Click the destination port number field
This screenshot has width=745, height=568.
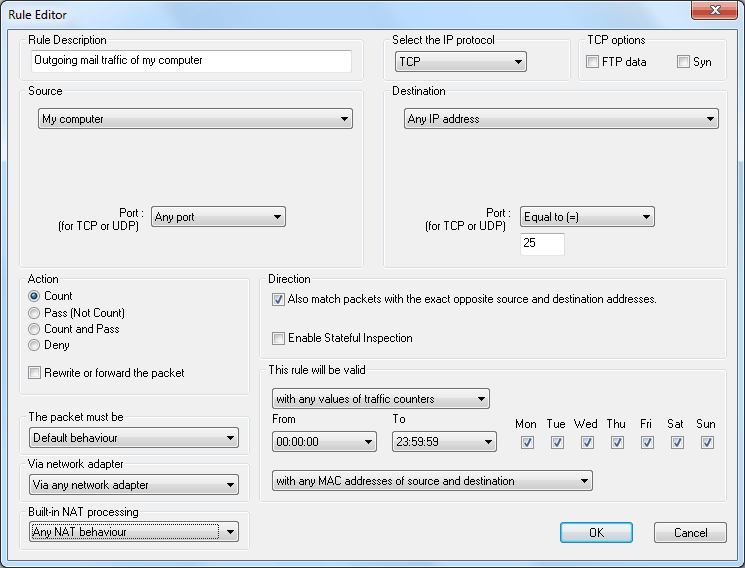click(542, 244)
